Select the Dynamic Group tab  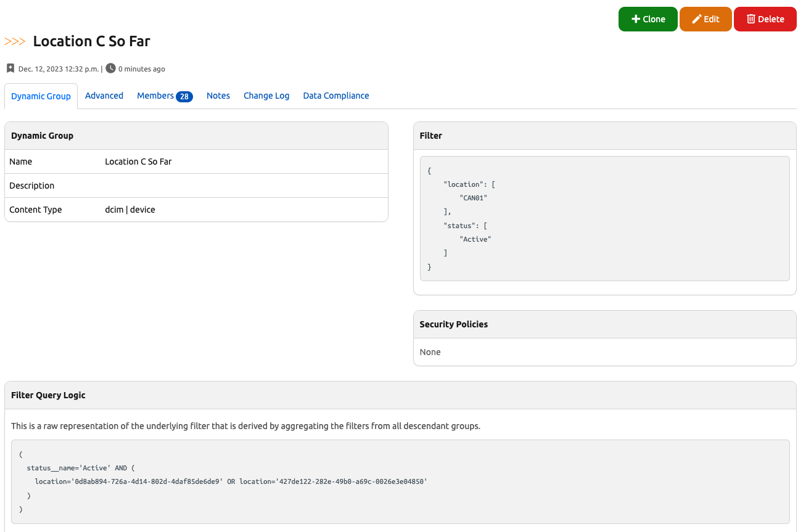point(41,96)
